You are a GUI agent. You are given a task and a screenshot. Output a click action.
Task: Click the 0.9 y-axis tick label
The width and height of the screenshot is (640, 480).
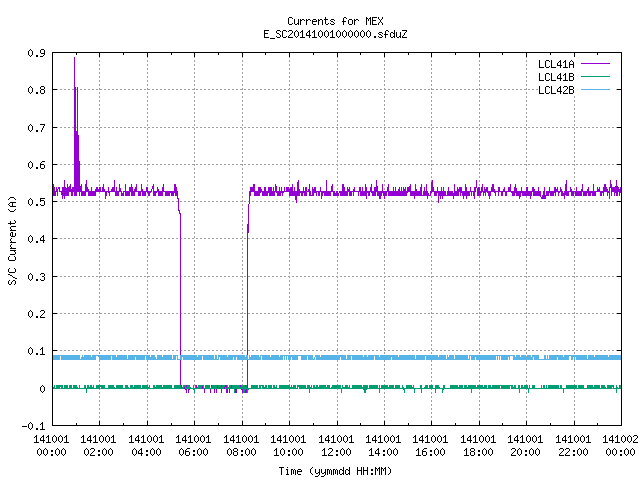(x=37, y=53)
